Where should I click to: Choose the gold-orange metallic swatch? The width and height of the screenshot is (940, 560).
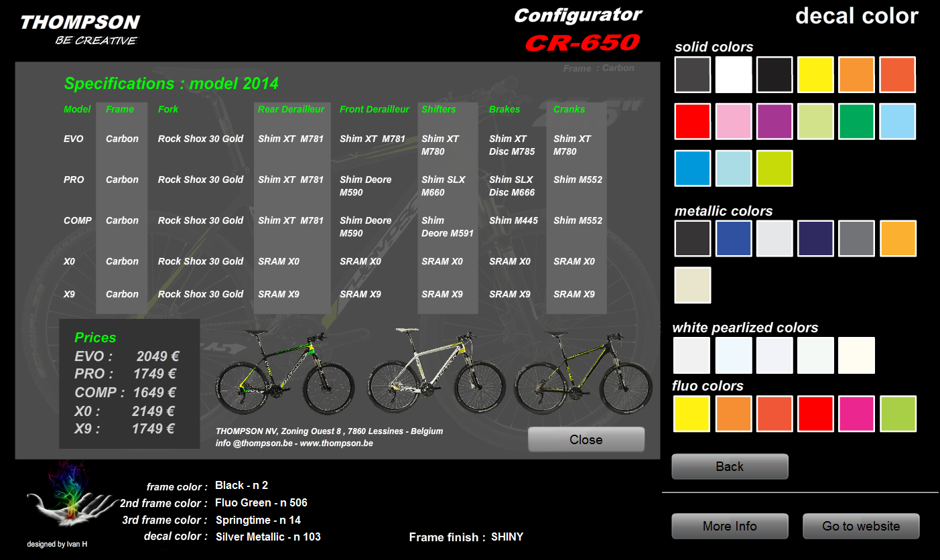897,238
